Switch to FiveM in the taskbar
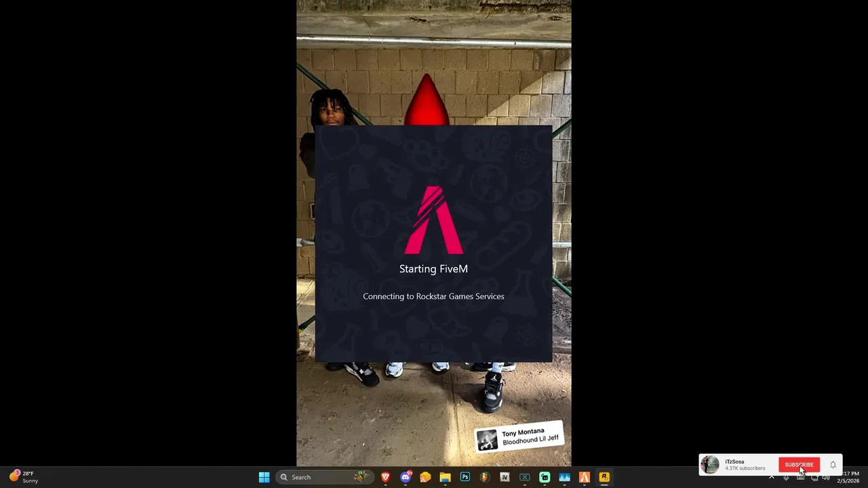 click(x=584, y=477)
